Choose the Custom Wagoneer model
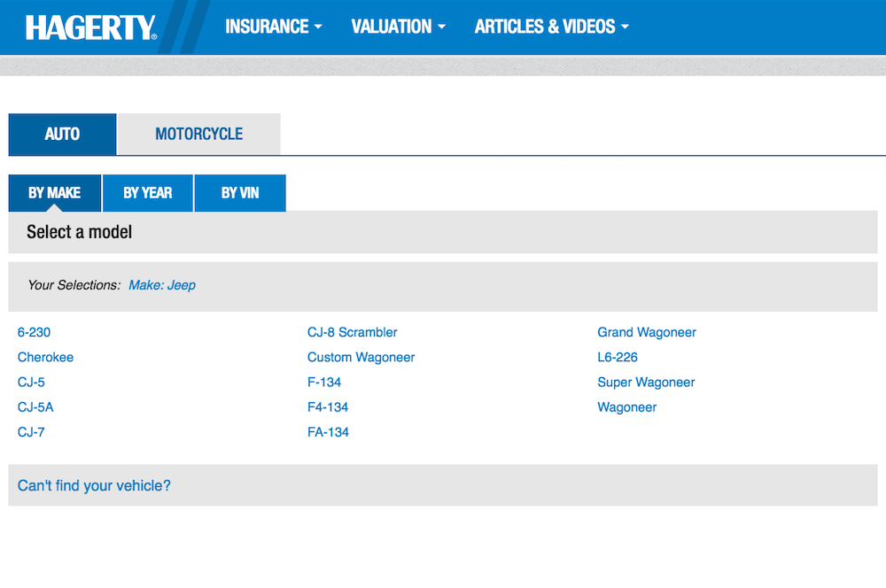886x588 pixels. [x=361, y=357]
